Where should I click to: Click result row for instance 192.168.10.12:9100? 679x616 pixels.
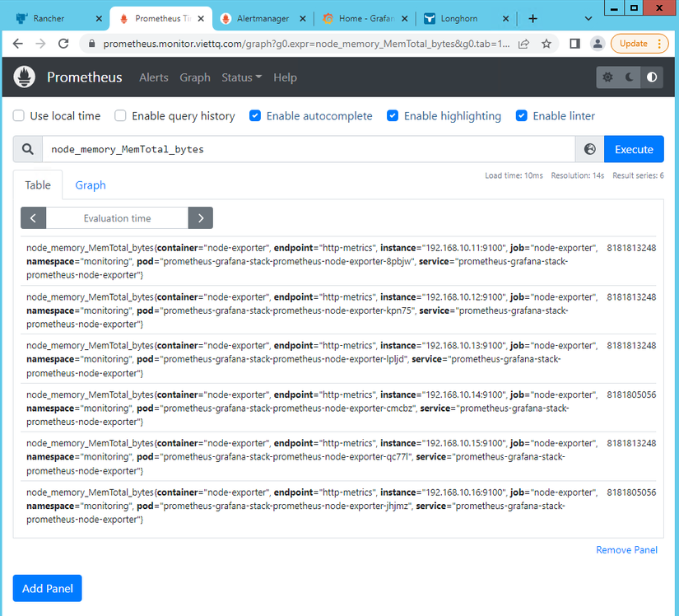coord(338,310)
